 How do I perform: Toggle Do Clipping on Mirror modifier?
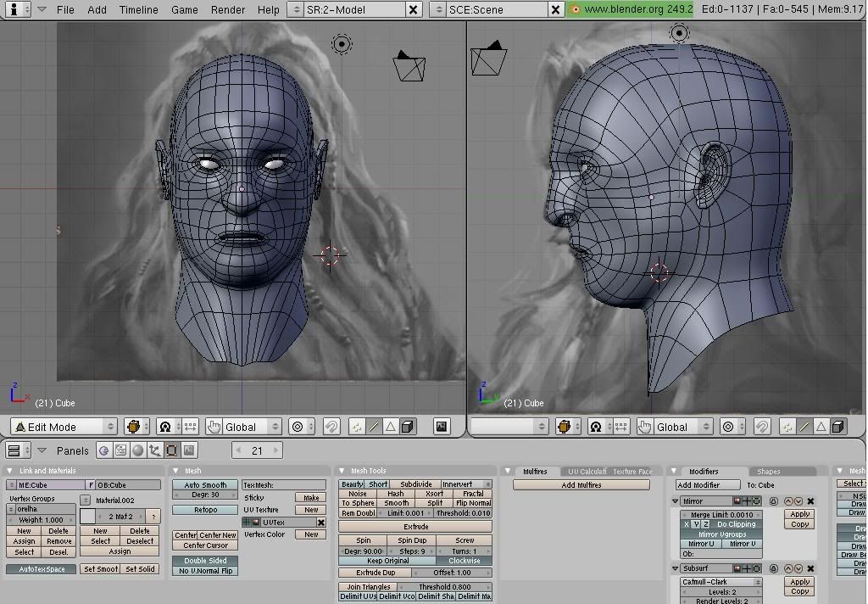coord(737,524)
